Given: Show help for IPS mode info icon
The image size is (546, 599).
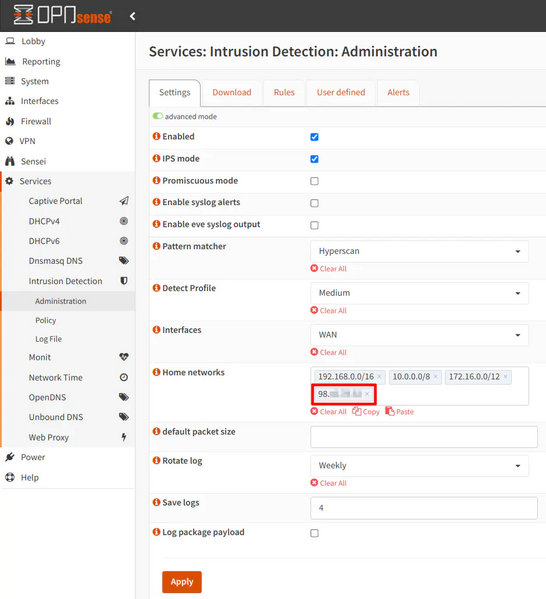Looking at the screenshot, I should pyautogui.click(x=156, y=158).
